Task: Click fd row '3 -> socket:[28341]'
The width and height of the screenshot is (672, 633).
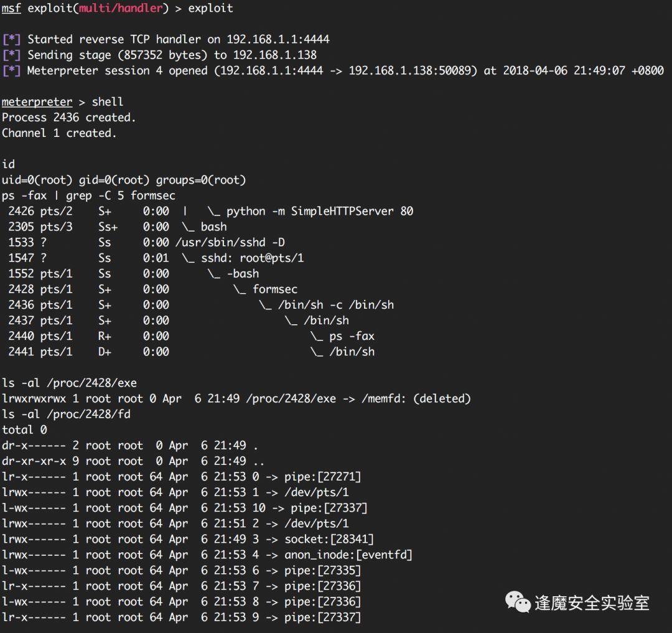Action: [x=188, y=539]
